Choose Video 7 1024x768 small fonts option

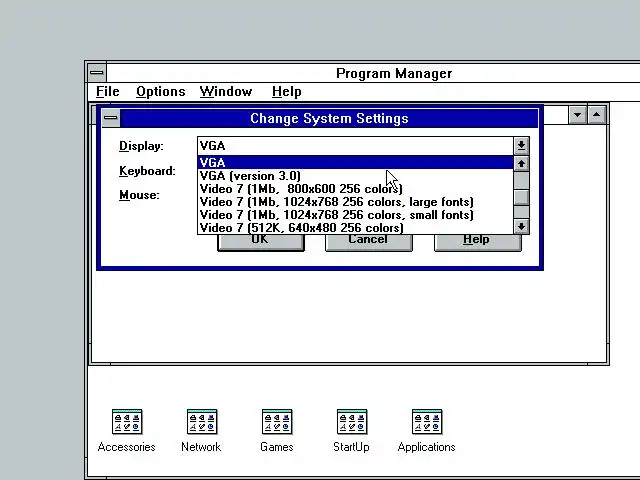355,215
